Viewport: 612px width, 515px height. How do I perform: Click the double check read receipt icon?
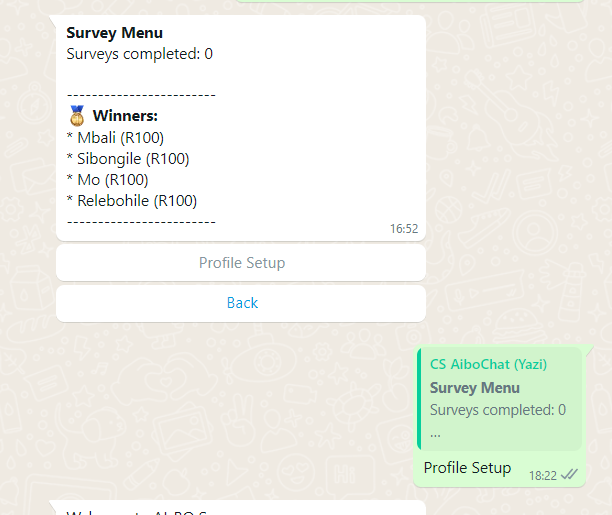[570, 474]
